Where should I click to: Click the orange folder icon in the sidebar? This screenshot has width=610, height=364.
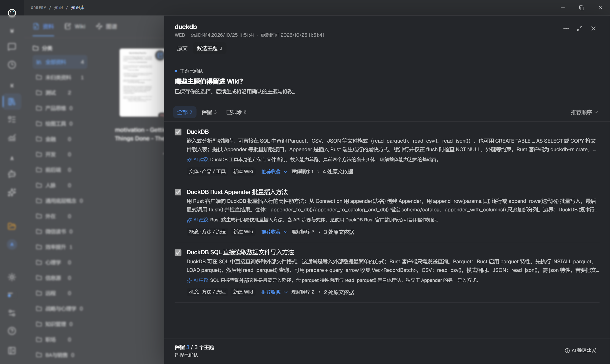(12, 226)
